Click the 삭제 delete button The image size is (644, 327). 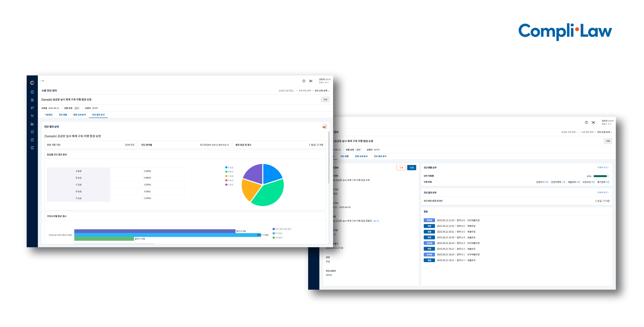coord(401,168)
